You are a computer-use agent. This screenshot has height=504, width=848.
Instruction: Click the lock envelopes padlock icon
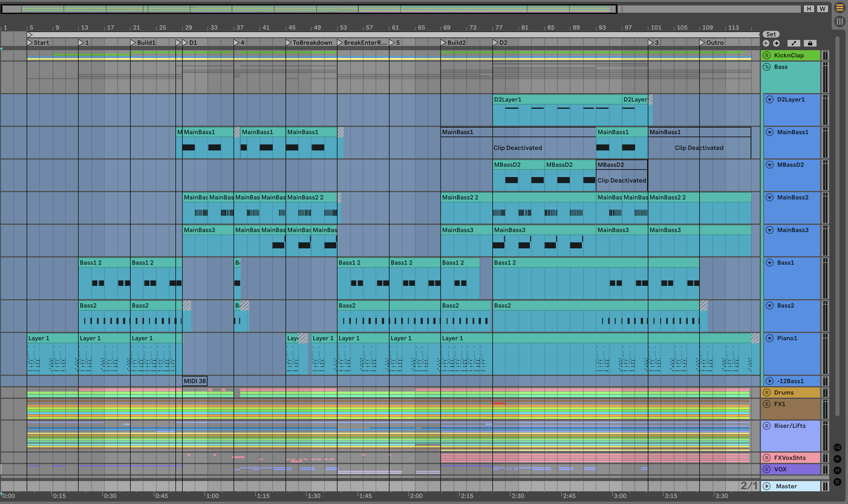[810, 43]
